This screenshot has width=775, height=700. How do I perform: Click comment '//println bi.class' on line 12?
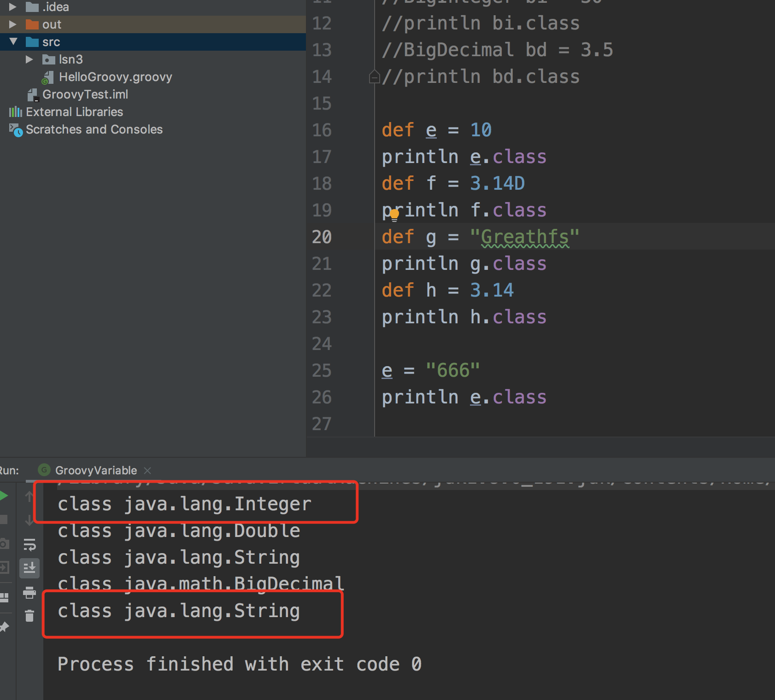click(x=481, y=23)
